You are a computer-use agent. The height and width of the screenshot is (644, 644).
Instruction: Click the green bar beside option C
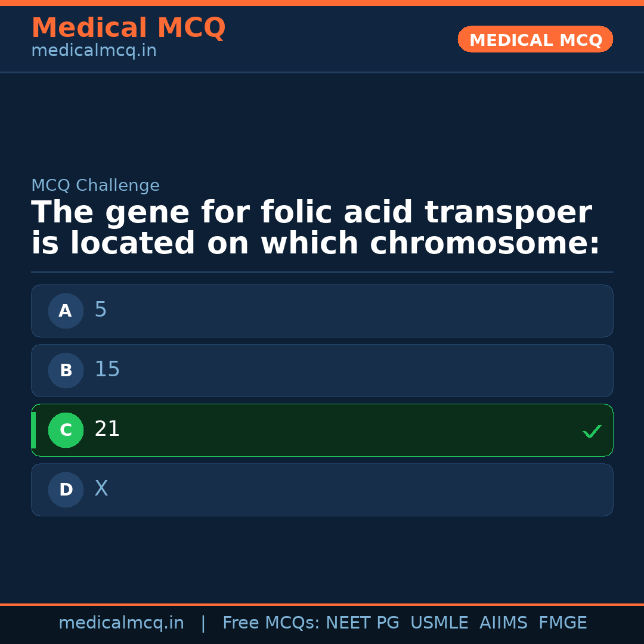pos(33,430)
